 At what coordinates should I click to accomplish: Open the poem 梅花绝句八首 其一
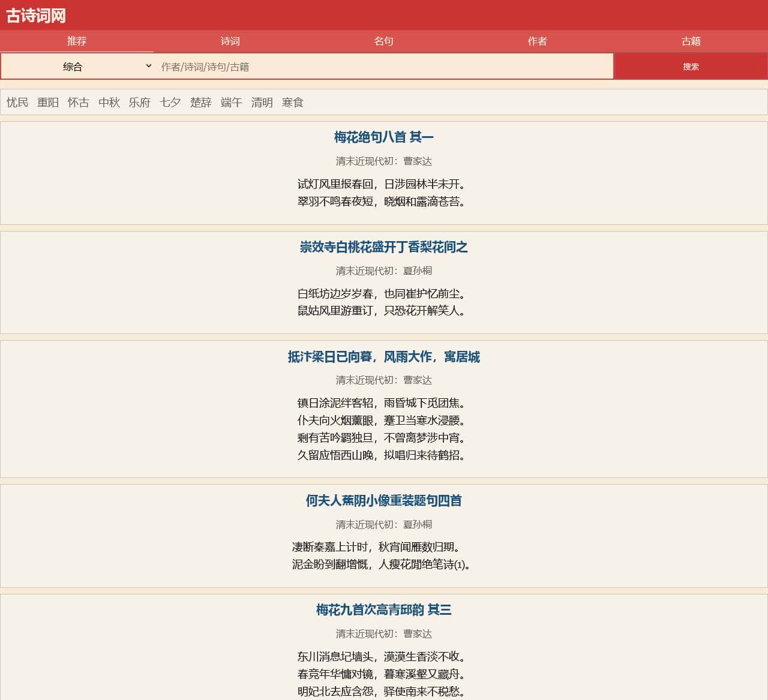[x=383, y=137]
